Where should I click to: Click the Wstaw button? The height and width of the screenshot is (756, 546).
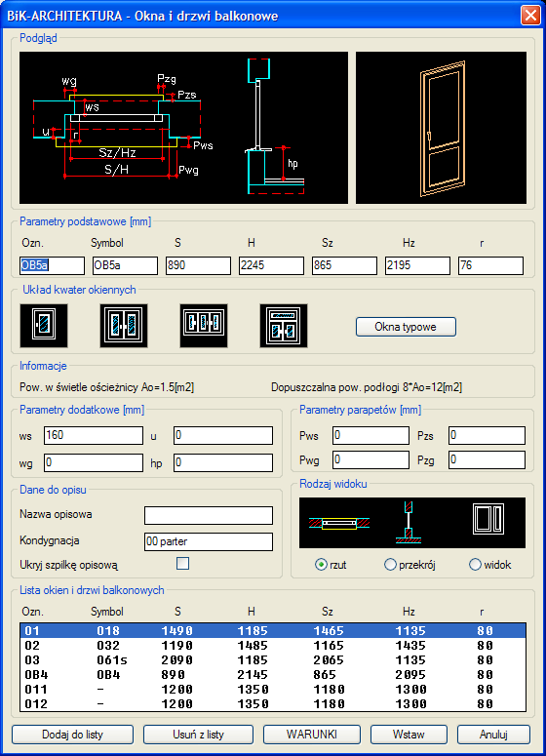tap(409, 735)
